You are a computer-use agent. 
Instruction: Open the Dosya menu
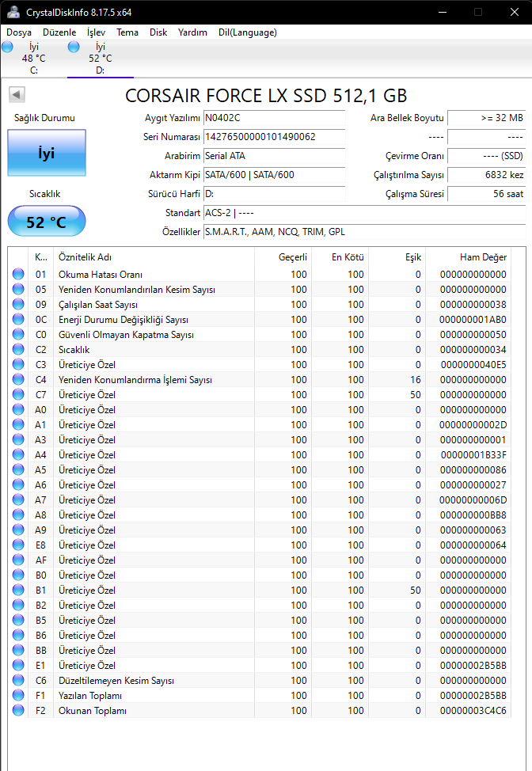pos(19,32)
